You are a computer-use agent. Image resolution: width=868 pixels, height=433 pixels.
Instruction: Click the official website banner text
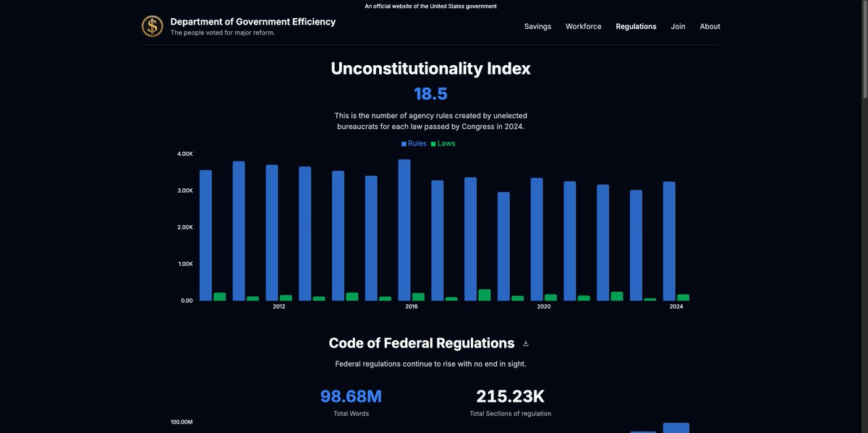(x=430, y=6)
